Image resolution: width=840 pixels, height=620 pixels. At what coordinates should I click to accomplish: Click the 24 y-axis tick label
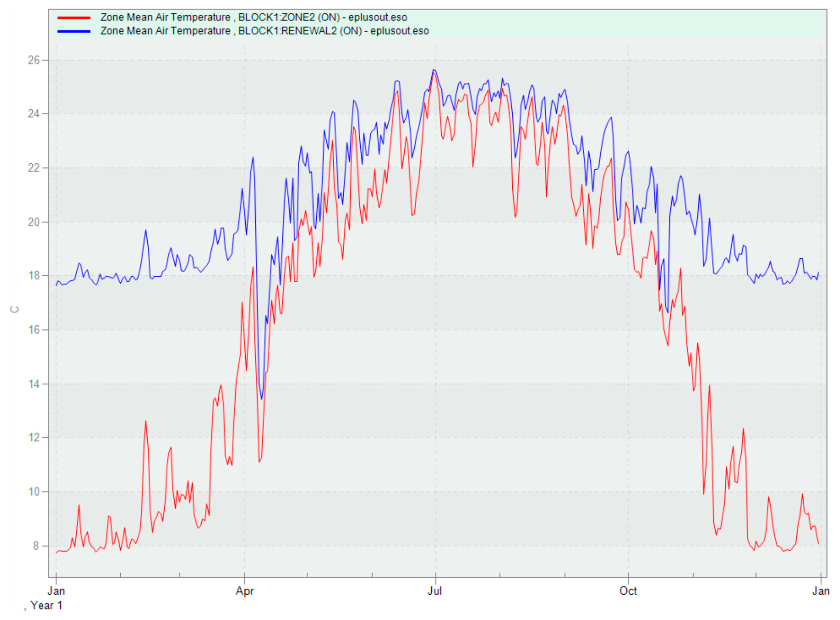[x=33, y=114]
